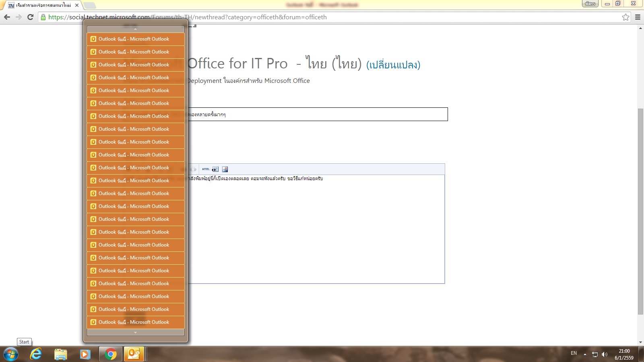Open the EN input language selector
Screen dimensions: 644x362
574,354
